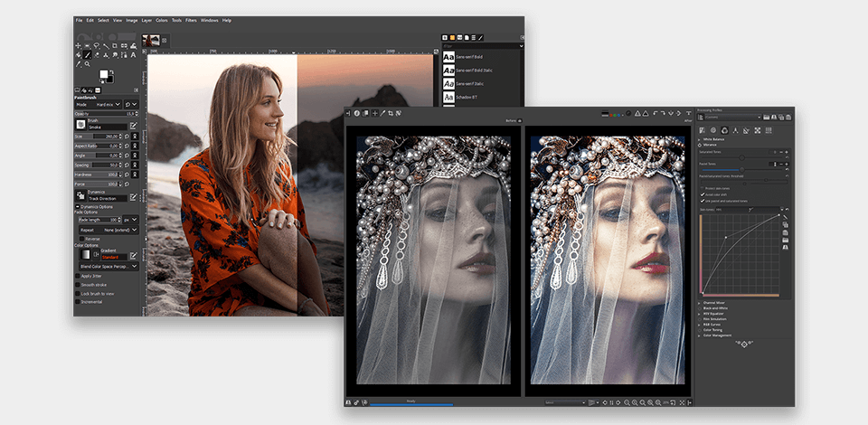This screenshot has width=868, height=425.
Task: Open the Filters menu
Action: point(191,20)
